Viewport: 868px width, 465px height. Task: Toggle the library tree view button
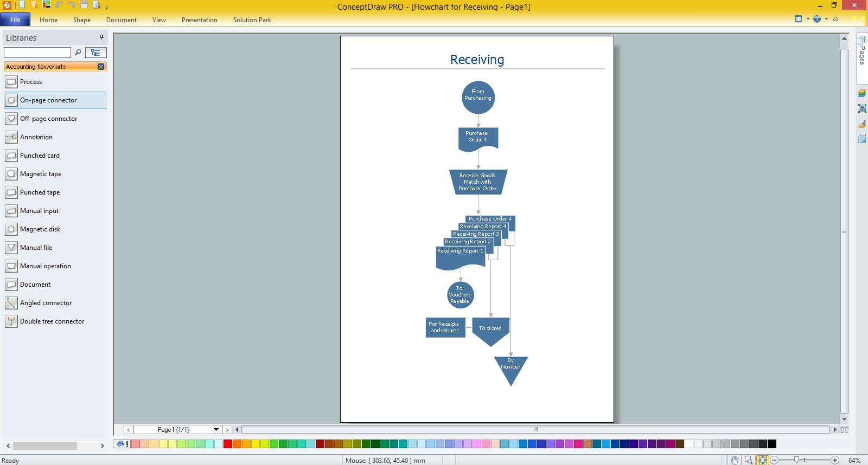coord(96,53)
